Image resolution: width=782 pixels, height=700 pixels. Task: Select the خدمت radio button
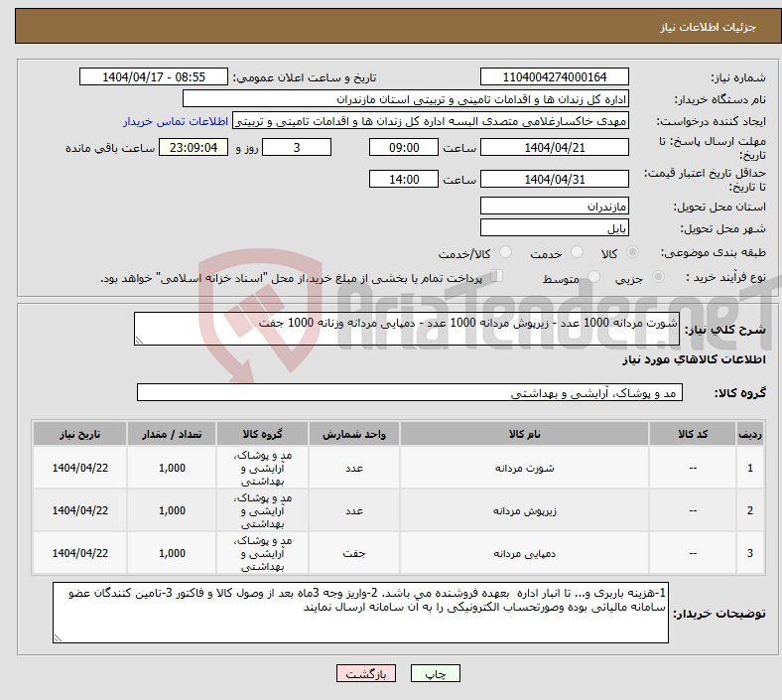click(x=577, y=252)
